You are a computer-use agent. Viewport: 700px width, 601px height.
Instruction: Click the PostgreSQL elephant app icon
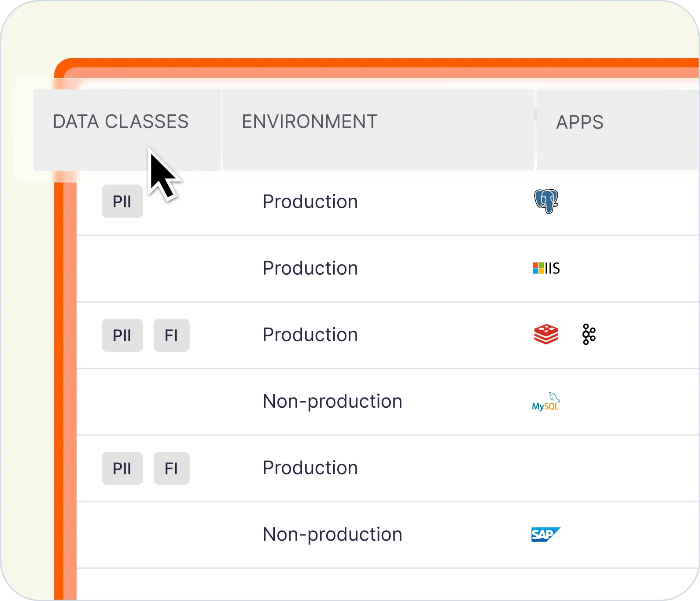[546, 202]
